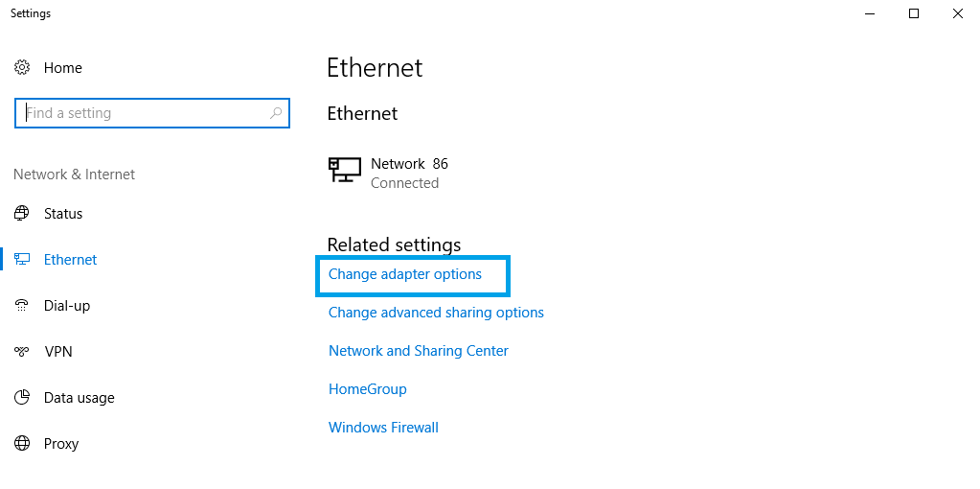Click the Home text label in sidebar
Screen dimensions: 980x489
(x=63, y=68)
